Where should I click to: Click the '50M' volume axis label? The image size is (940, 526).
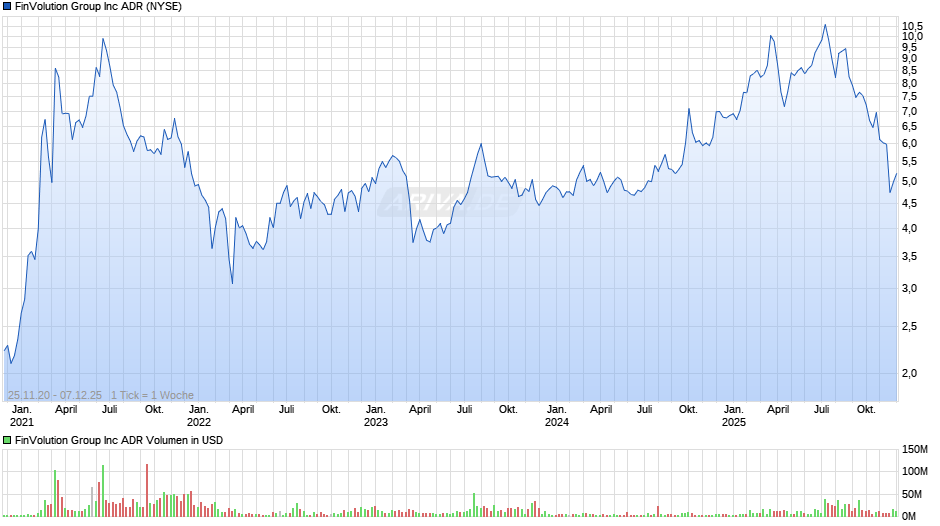[912, 495]
